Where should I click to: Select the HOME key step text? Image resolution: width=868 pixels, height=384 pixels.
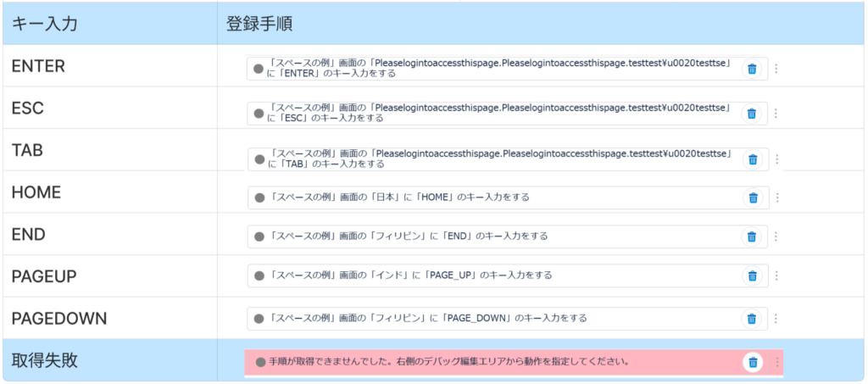[398, 198]
